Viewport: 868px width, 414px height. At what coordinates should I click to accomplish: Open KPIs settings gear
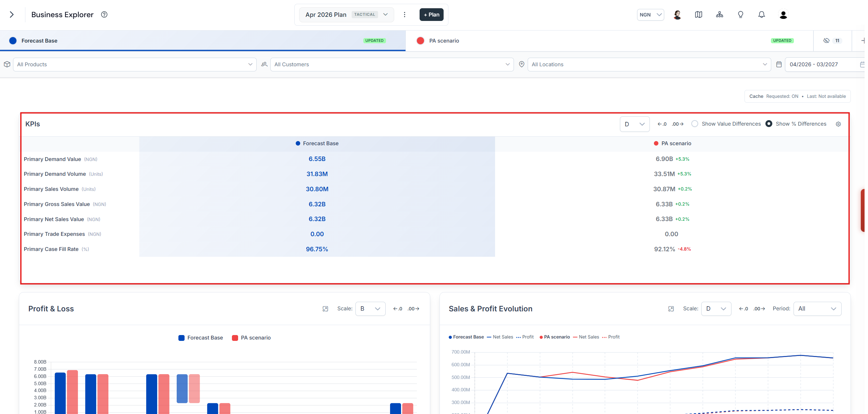point(838,124)
